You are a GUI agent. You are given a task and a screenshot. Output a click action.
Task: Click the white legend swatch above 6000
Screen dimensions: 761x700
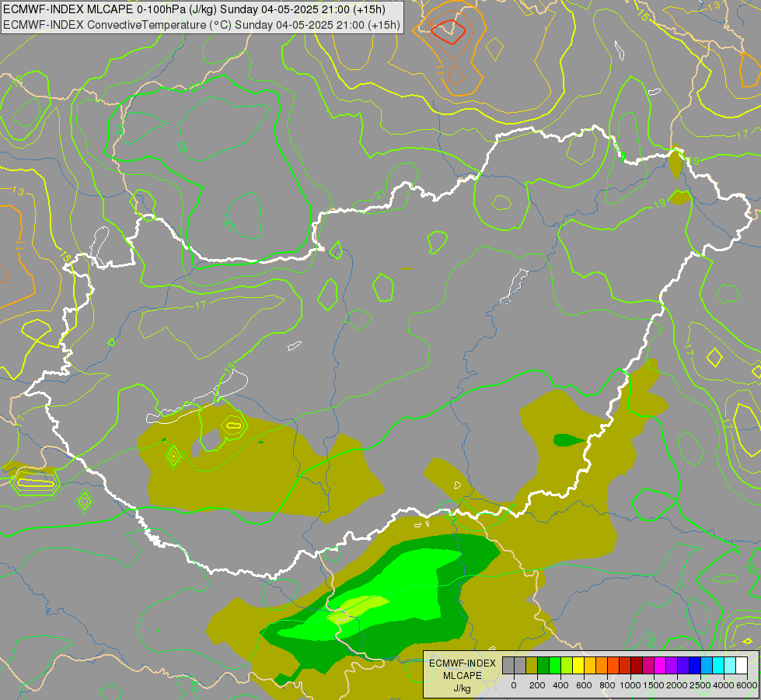click(x=742, y=665)
